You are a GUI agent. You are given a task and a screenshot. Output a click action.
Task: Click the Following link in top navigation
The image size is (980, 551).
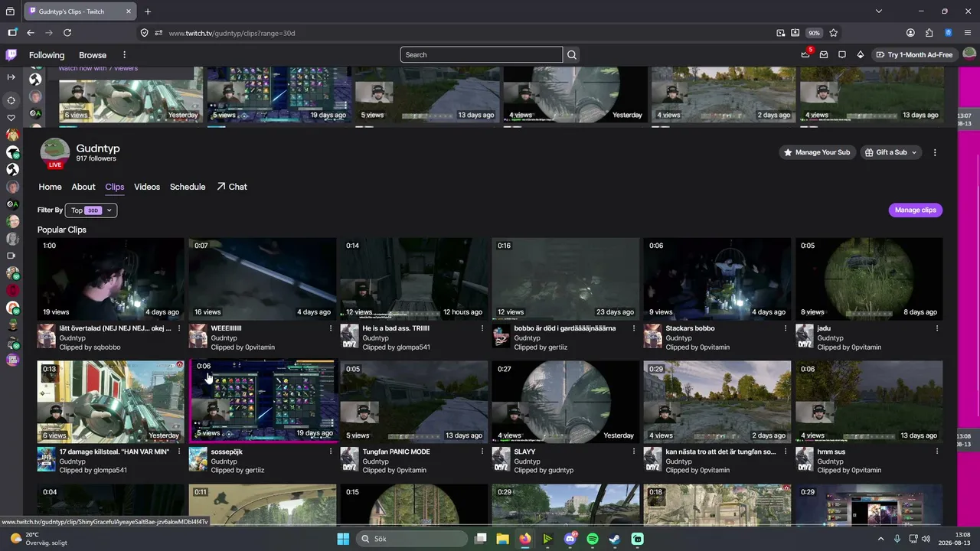[x=47, y=55]
